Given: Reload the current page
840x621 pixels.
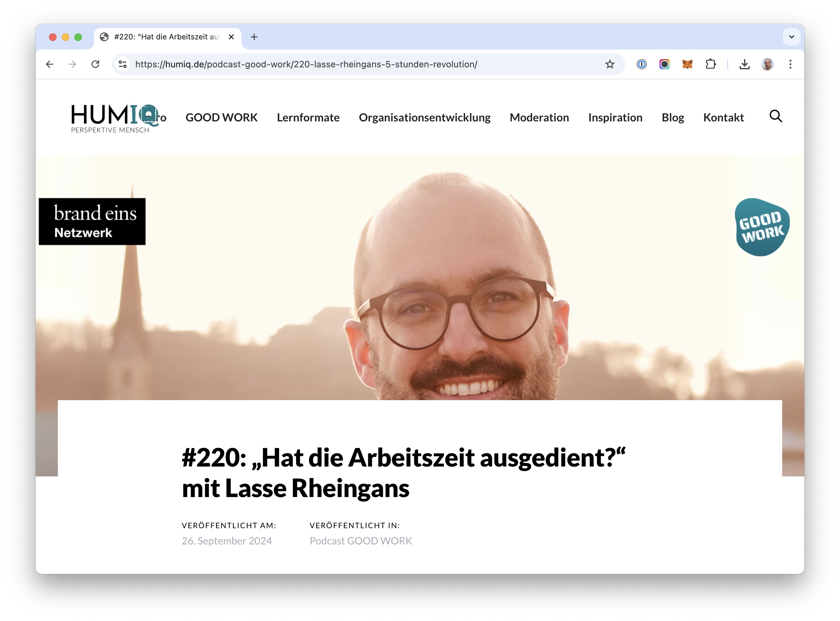Looking at the screenshot, I should 95,64.
